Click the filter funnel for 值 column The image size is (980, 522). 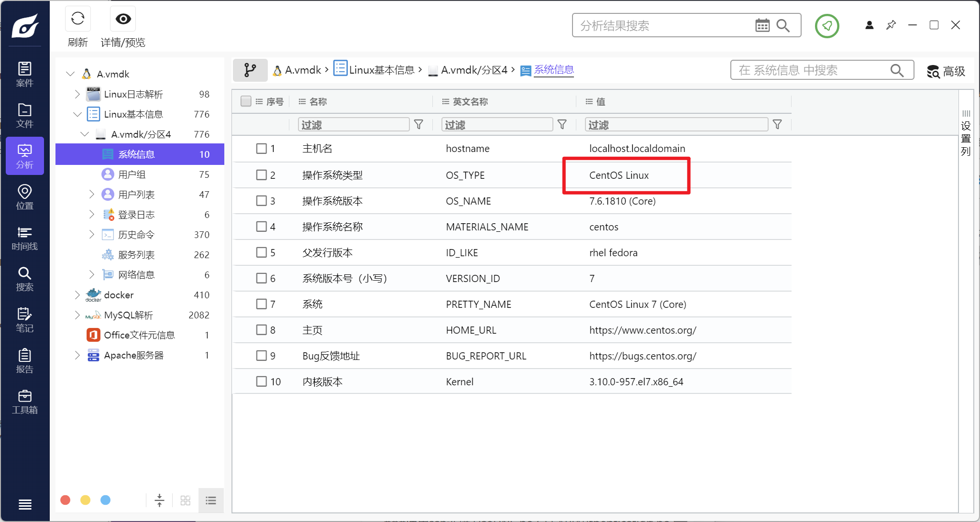[x=778, y=125]
